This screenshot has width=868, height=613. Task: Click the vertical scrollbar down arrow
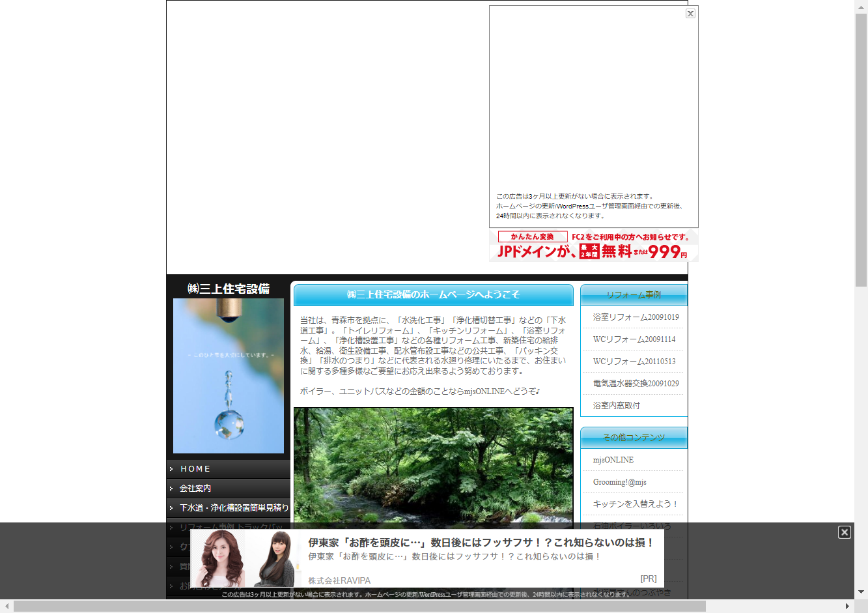click(x=861, y=592)
